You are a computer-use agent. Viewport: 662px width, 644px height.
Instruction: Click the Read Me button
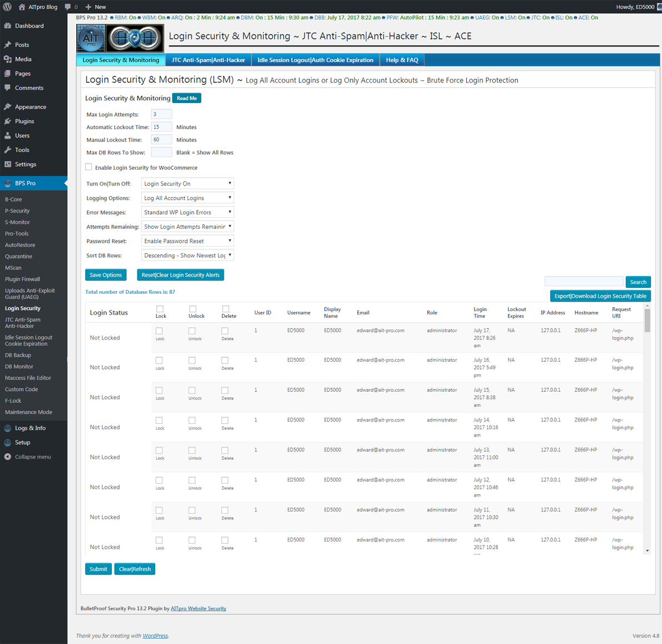point(186,99)
